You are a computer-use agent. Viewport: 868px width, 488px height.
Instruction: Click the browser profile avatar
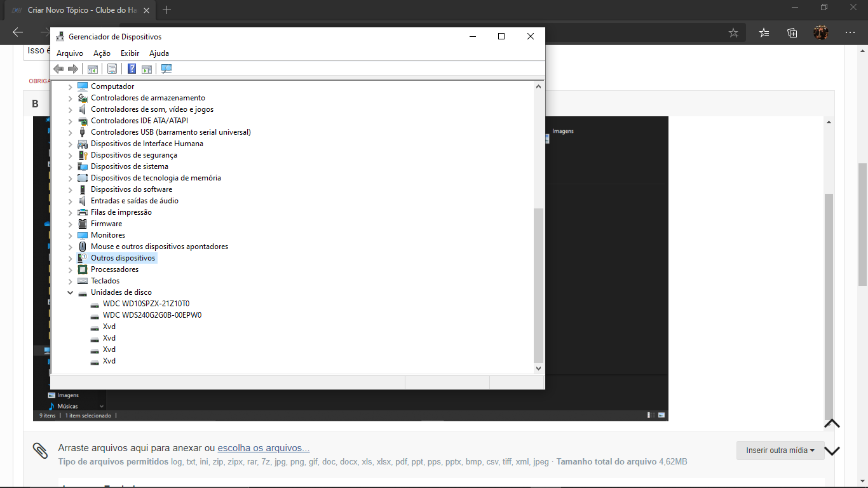(x=821, y=32)
